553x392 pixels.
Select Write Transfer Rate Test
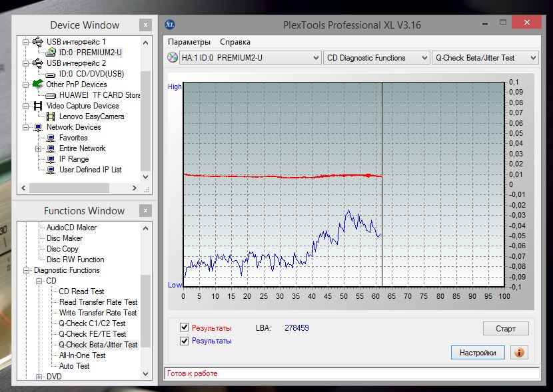(98, 312)
